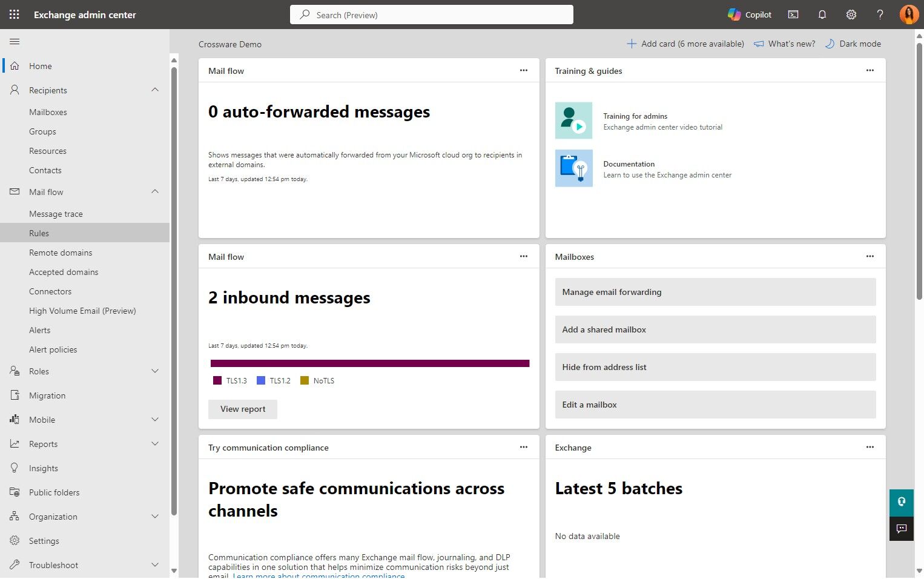Open the help question mark icon

[x=880, y=15]
